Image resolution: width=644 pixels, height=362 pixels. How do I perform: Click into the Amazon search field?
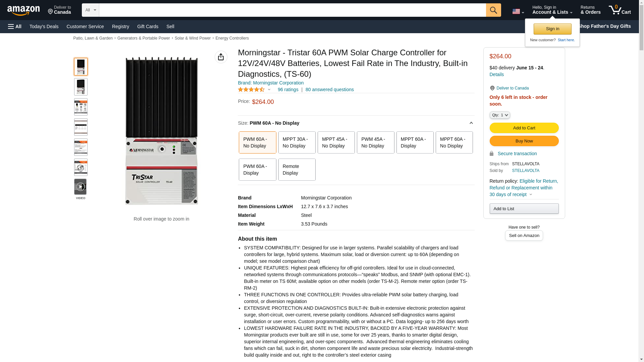tap(292, 10)
